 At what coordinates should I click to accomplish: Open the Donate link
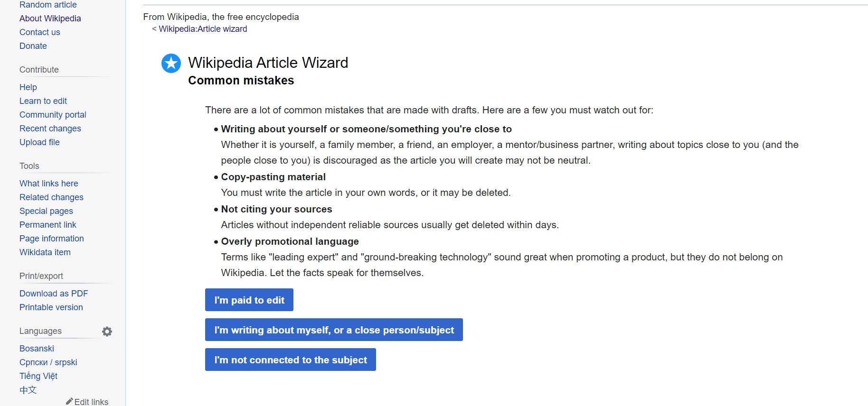click(x=33, y=46)
